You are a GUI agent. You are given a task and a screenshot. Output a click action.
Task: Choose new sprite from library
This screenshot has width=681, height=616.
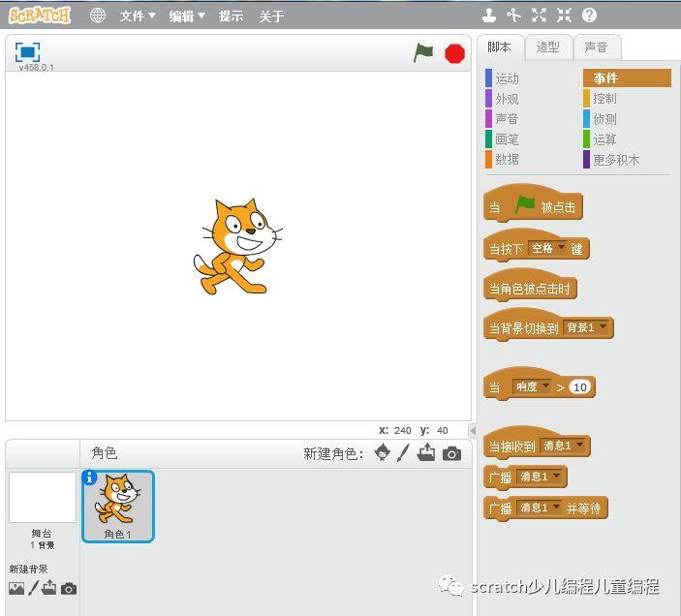(x=383, y=452)
